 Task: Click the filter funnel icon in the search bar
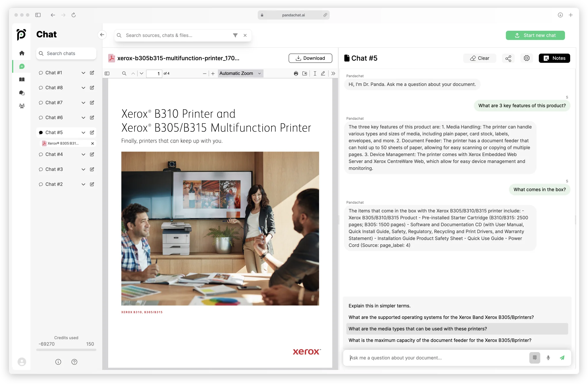(x=235, y=35)
